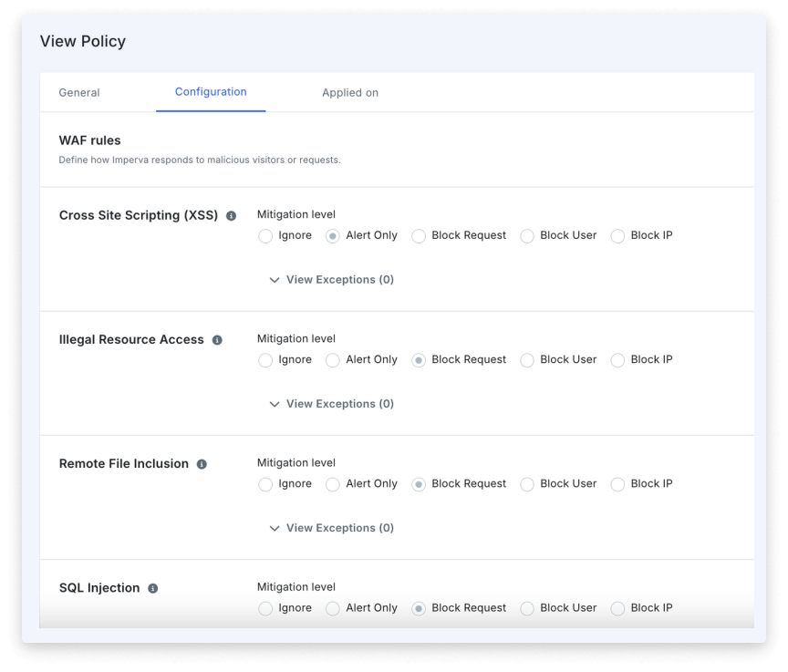This screenshot has height=672, width=788.
Task: Select Block User for Illegal Resource Access
Action: point(527,360)
